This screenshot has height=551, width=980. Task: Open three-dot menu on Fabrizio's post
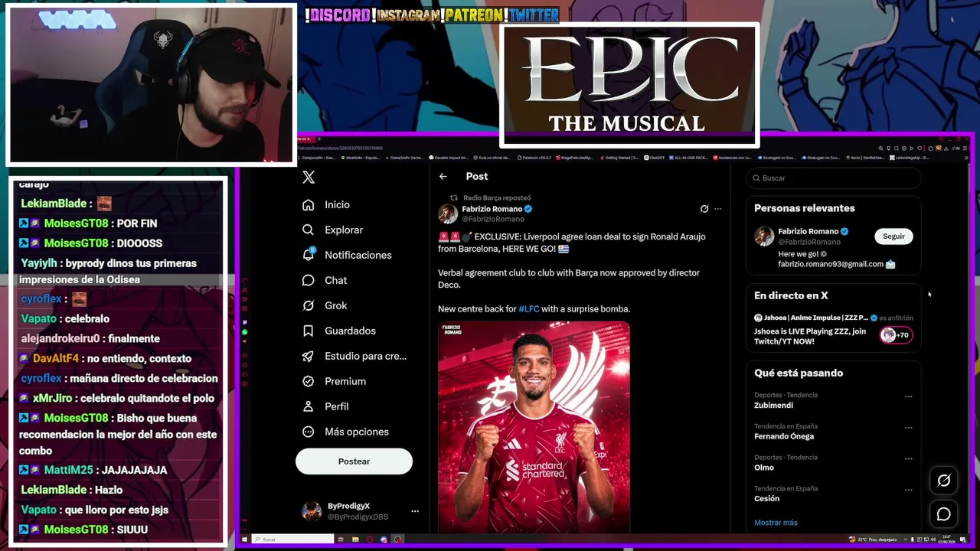point(717,209)
